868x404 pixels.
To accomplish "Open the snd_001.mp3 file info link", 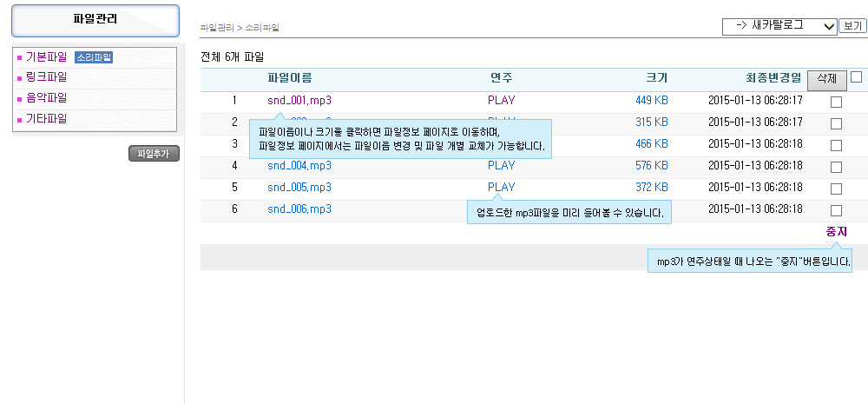I will (x=299, y=101).
